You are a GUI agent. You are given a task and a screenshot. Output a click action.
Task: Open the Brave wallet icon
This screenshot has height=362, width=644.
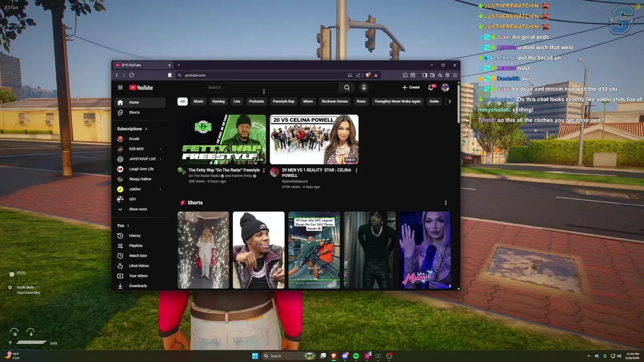[x=432, y=75]
